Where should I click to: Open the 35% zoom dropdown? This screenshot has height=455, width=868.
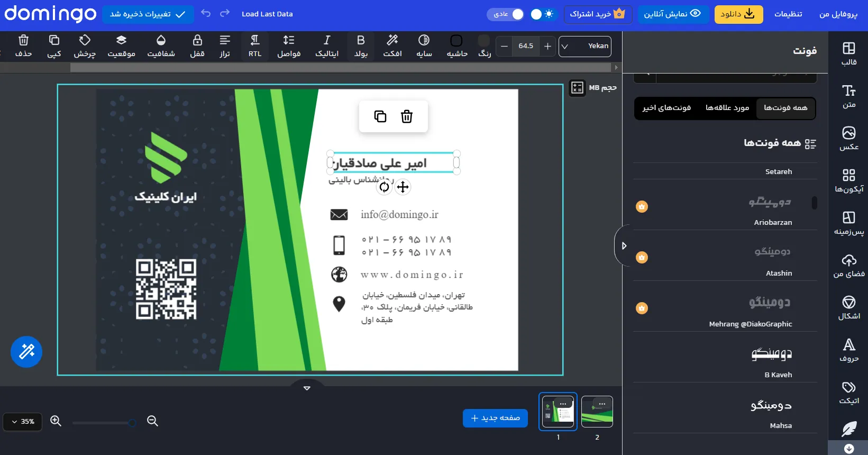(22, 422)
